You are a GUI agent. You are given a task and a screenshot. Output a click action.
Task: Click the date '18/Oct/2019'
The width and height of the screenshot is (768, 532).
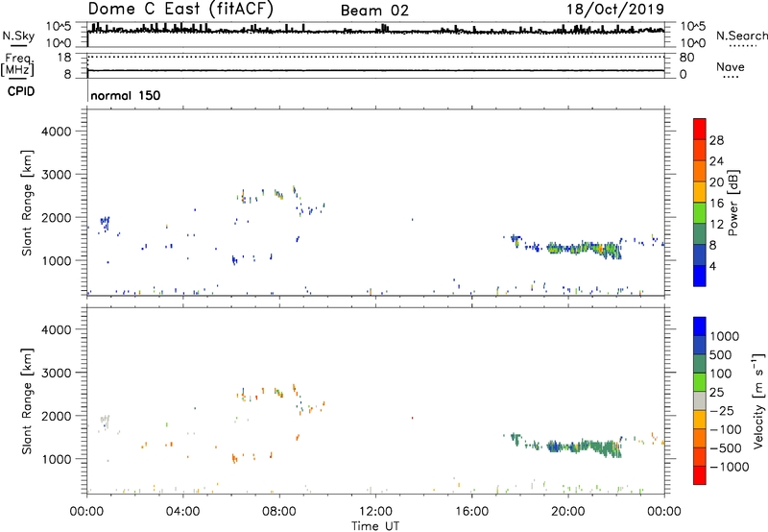(x=615, y=10)
